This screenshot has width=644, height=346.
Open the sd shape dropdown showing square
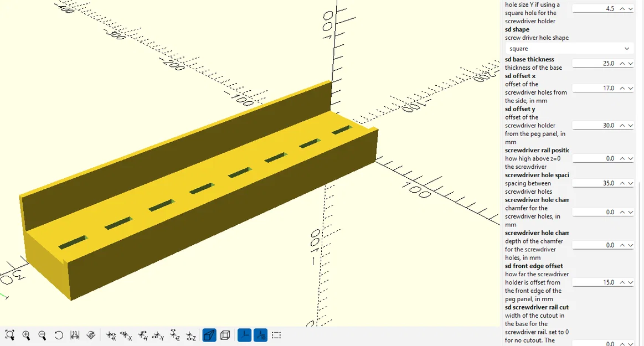[x=569, y=48]
